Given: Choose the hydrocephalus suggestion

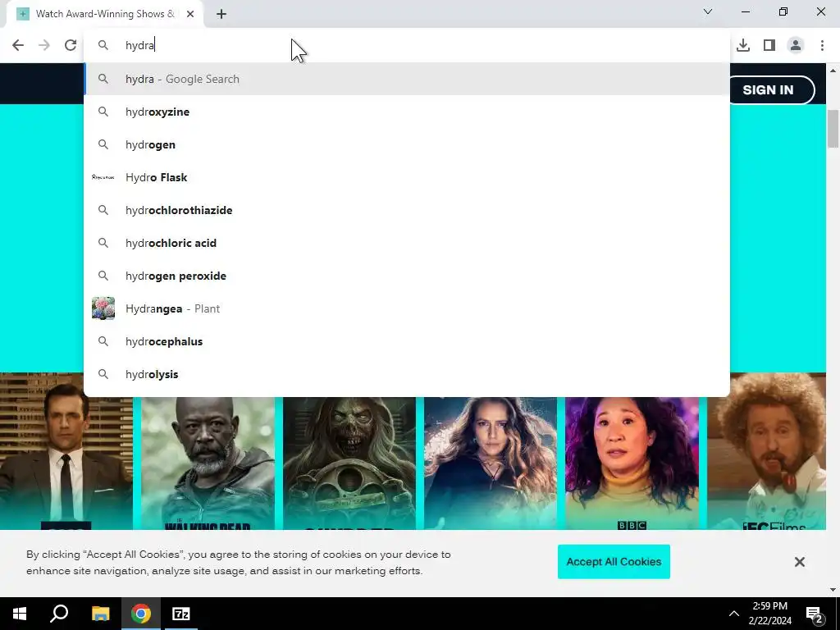Looking at the screenshot, I should click(407, 342).
